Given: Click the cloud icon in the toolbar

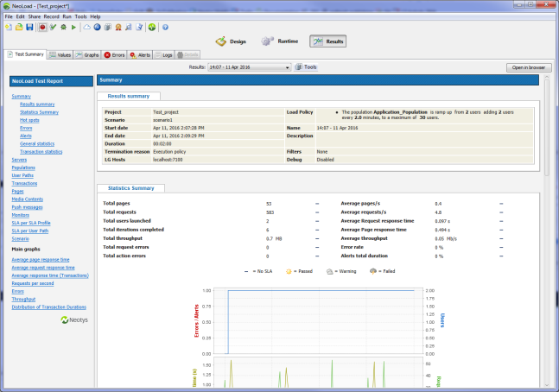Looking at the screenshot, I should [x=86, y=27].
